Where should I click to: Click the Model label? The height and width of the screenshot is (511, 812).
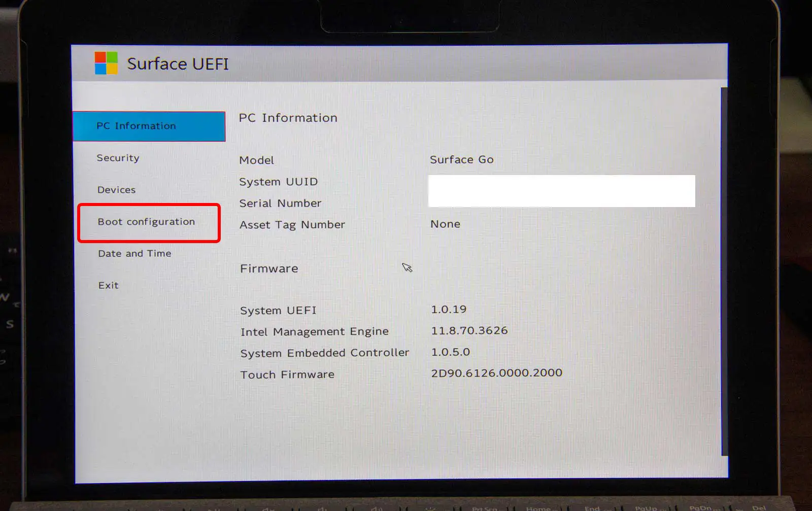(256, 160)
